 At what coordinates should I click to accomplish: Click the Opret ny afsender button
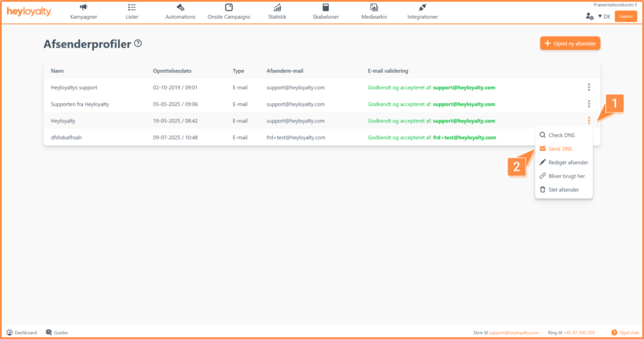click(570, 43)
